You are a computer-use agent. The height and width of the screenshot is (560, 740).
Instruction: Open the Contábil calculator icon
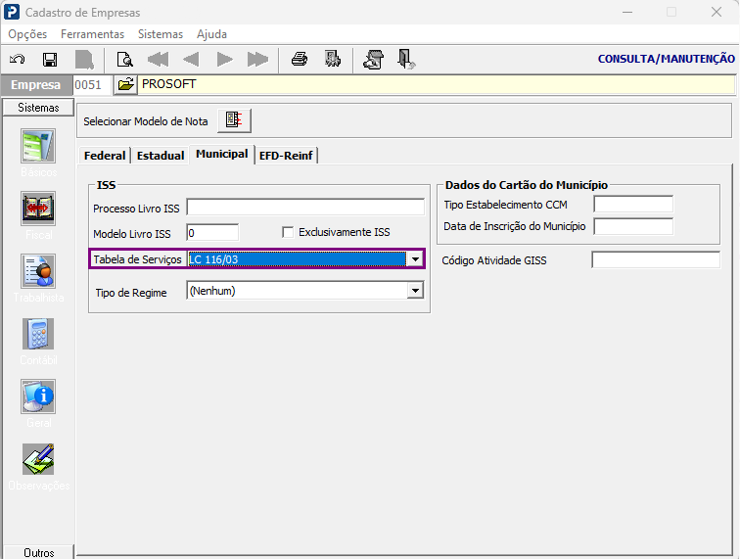(38, 334)
